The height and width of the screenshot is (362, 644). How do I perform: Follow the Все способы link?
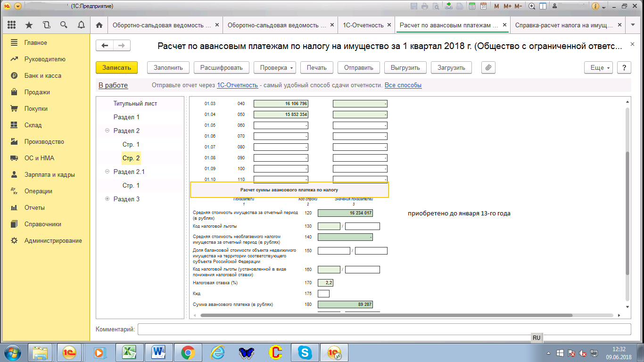pyautogui.click(x=403, y=85)
